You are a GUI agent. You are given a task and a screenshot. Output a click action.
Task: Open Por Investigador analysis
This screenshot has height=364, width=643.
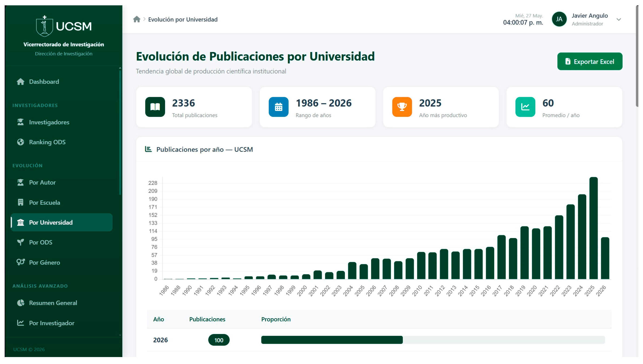click(62, 323)
